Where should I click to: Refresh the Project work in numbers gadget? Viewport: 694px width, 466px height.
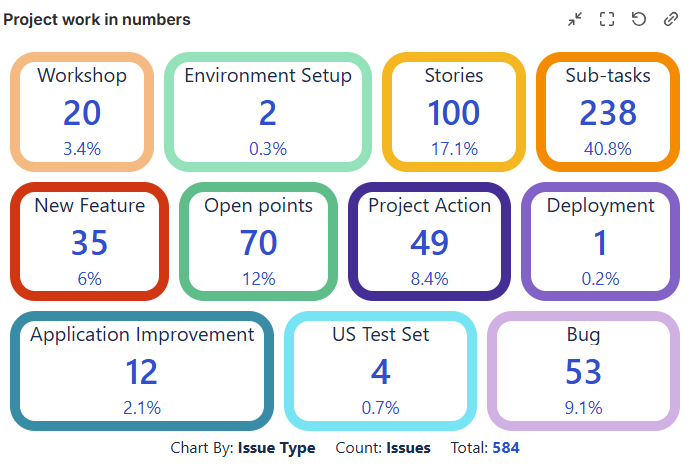tap(638, 20)
